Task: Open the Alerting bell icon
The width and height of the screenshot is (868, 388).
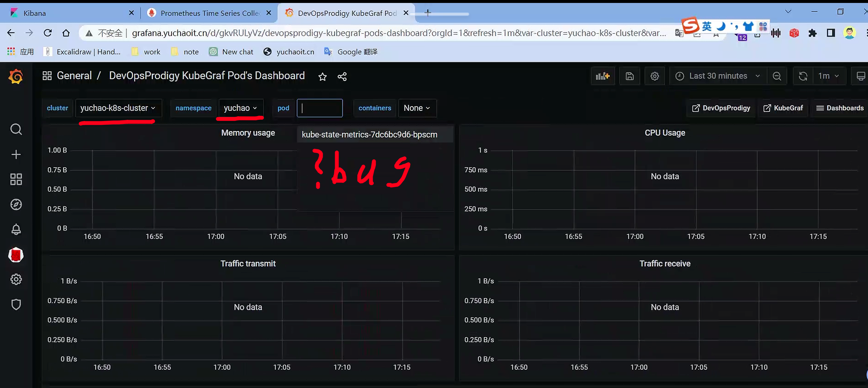Action: pyautogui.click(x=16, y=229)
